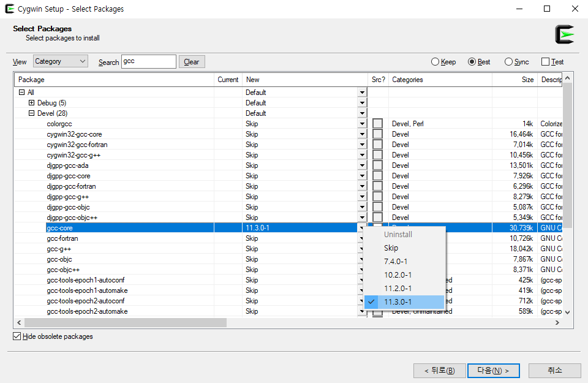Open the version dropdown for Devel row
The width and height of the screenshot is (588, 383).
[x=362, y=113]
